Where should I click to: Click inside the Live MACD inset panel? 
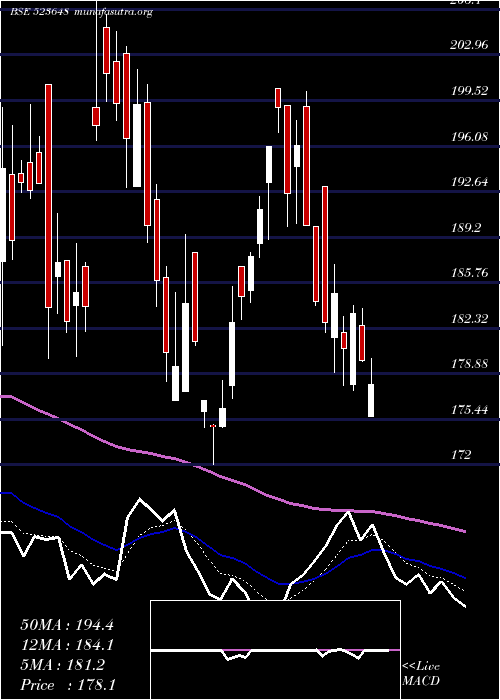[x=275, y=650]
